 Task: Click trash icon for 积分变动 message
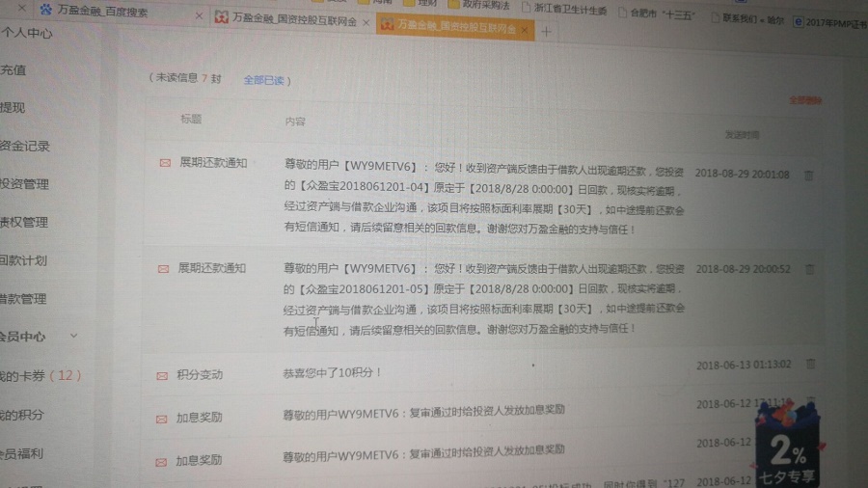(x=810, y=364)
